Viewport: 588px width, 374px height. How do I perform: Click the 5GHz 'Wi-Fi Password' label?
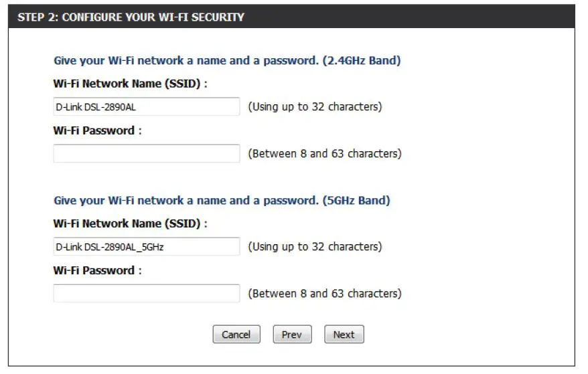97,270
